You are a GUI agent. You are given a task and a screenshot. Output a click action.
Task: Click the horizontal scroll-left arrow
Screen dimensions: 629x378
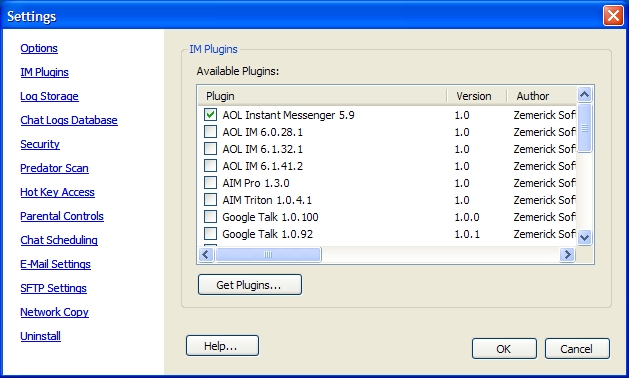point(206,254)
